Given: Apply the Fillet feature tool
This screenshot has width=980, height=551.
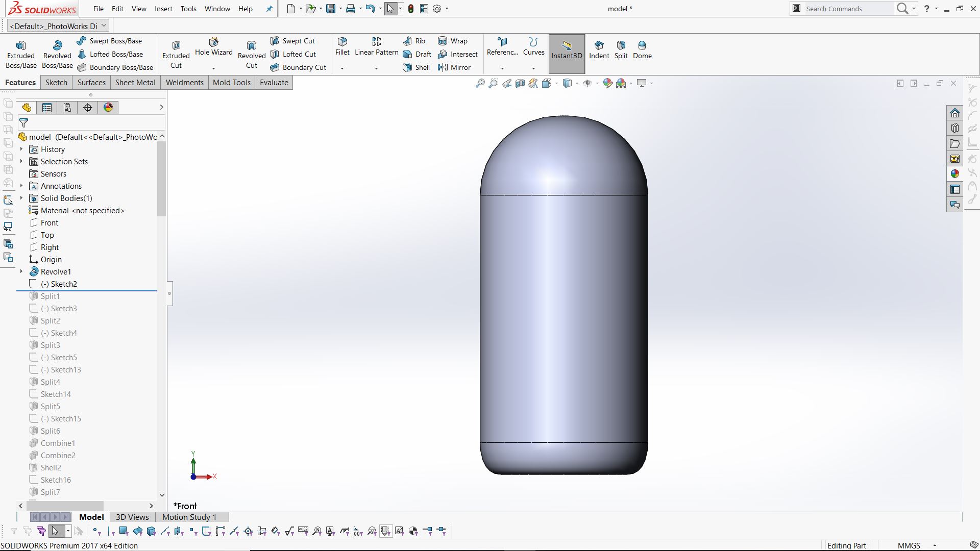Looking at the screenshot, I should point(342,46).
